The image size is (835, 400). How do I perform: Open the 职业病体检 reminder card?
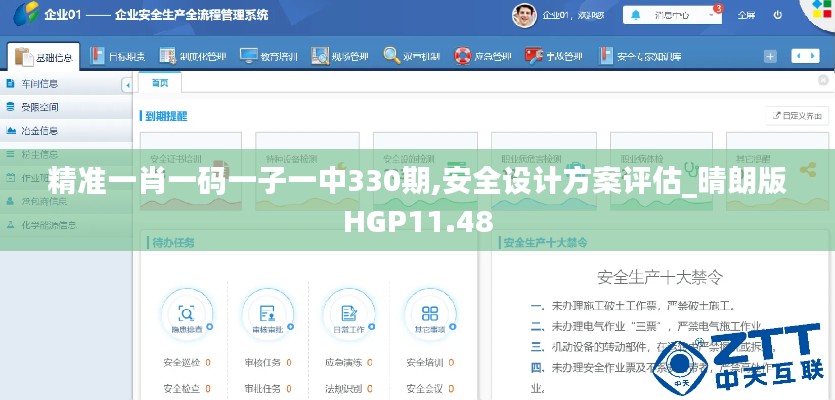tap(661, 173)
